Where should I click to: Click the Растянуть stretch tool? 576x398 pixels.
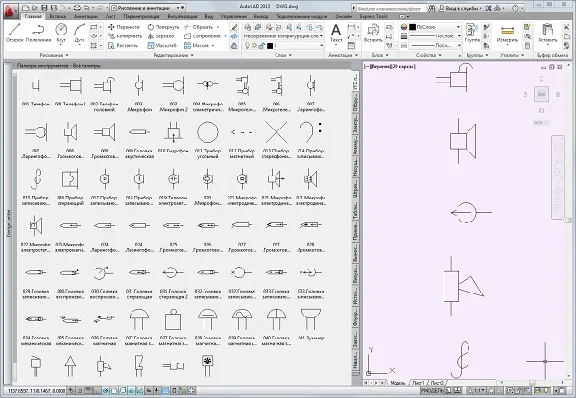(x=123, y=45)
